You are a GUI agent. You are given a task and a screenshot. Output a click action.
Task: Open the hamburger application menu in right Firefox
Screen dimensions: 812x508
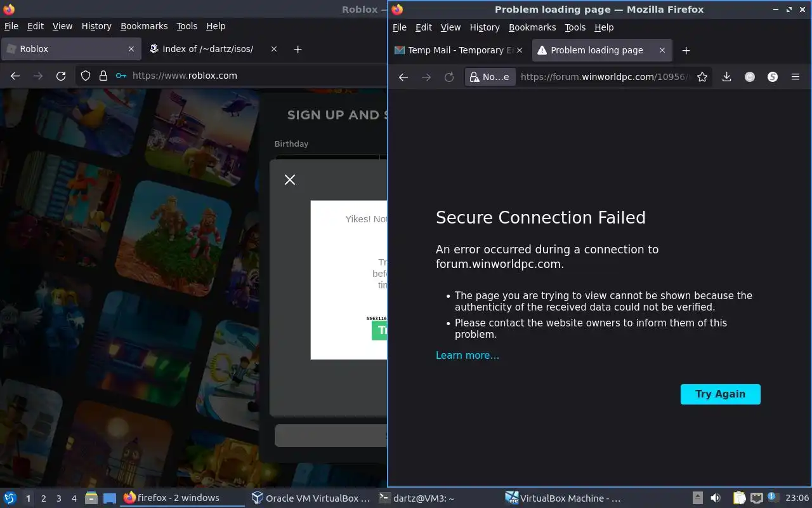[796, 77]
